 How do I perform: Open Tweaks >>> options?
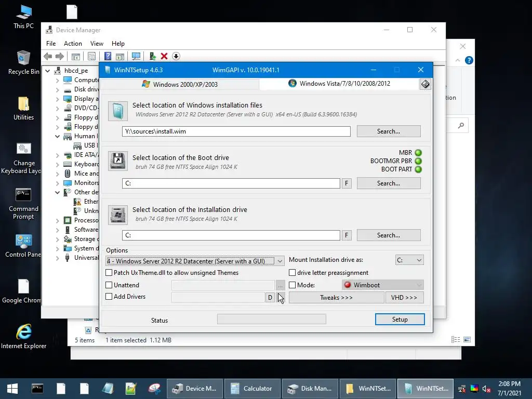coord(336,298)
